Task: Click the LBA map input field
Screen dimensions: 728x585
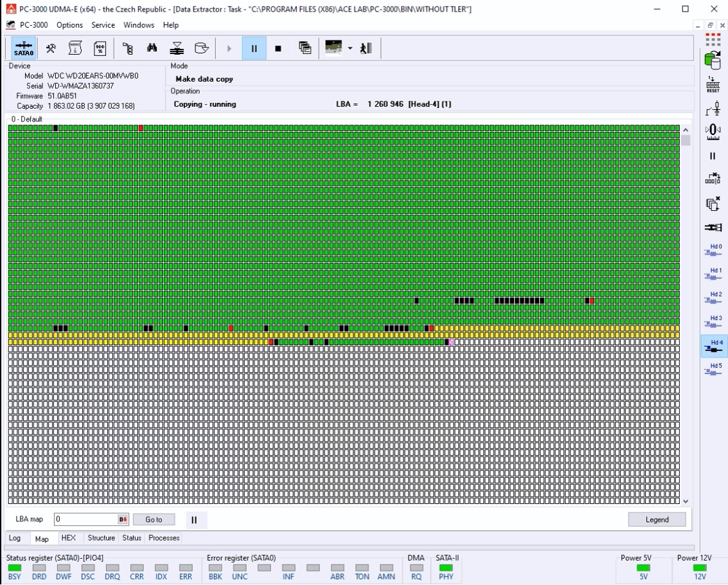Action: (85, 519)
